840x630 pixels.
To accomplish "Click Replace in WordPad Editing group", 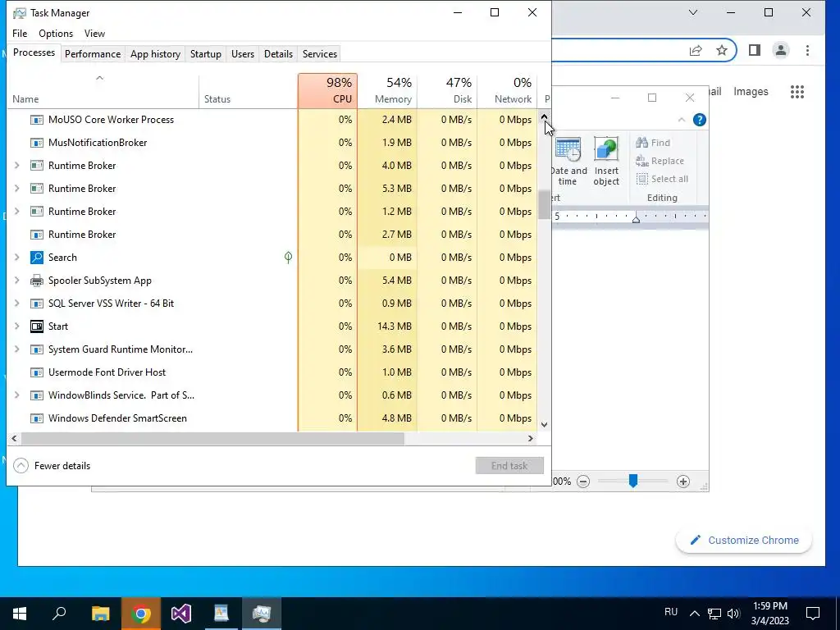I will (x=660, y=161).
